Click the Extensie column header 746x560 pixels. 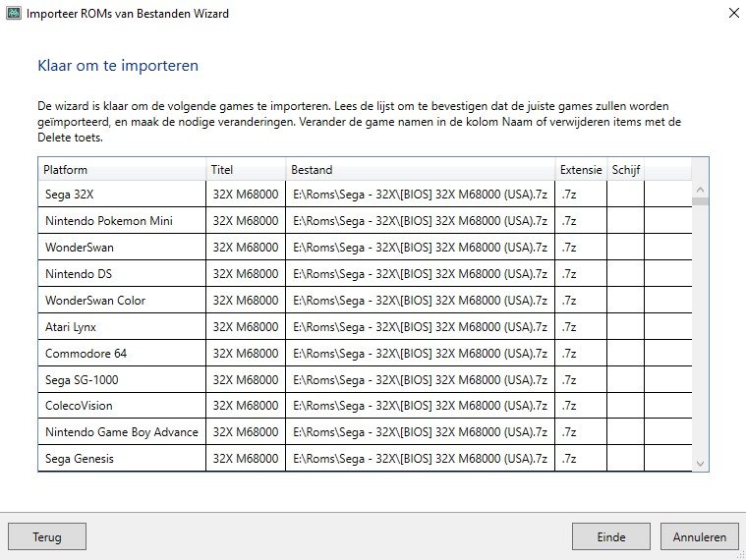click(x=581, y=170)
